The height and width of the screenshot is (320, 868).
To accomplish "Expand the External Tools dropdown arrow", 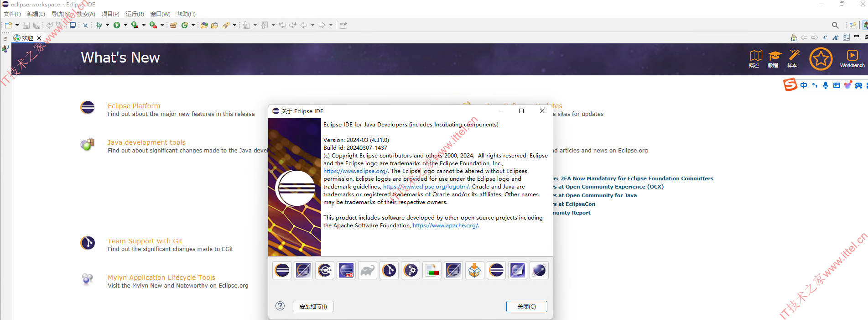I will (162, 25).
